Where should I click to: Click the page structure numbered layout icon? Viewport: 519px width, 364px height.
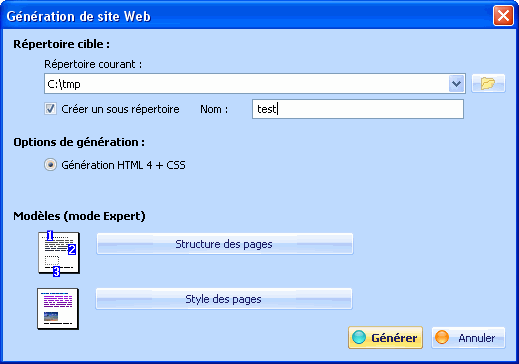59,254
